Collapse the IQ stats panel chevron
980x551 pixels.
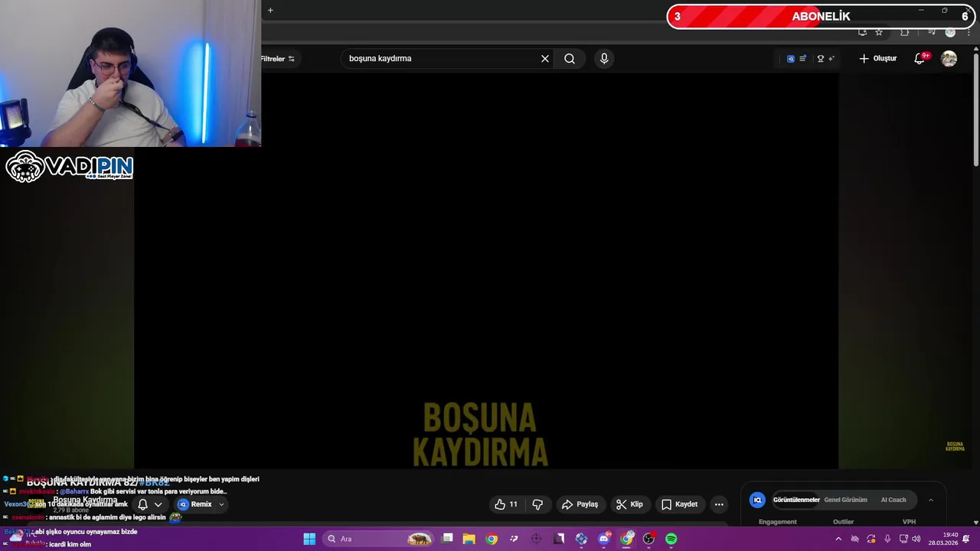click(931, 500)
